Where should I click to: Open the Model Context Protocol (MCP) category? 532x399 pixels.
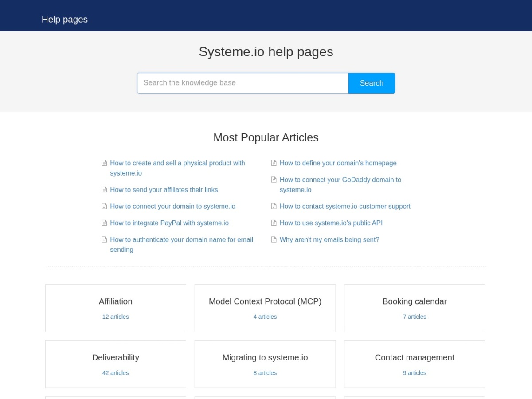265,308
